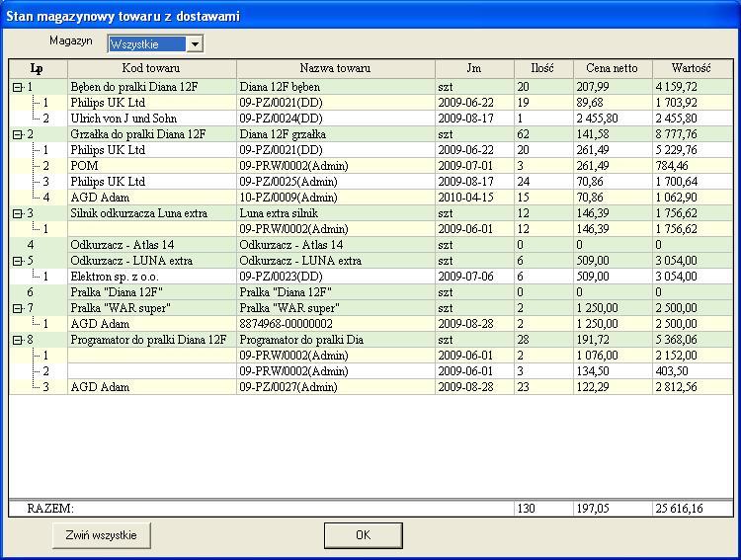Click the Nazwa towaru column header

[336, 68]
